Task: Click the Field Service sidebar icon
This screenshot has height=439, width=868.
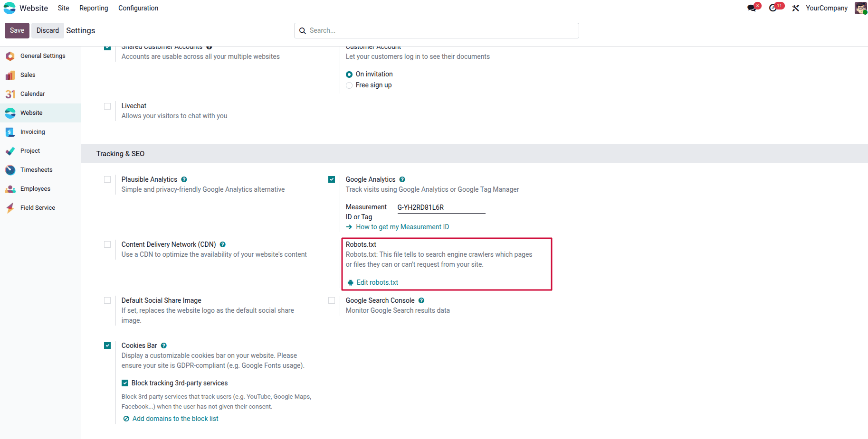Action: [10, 208]
